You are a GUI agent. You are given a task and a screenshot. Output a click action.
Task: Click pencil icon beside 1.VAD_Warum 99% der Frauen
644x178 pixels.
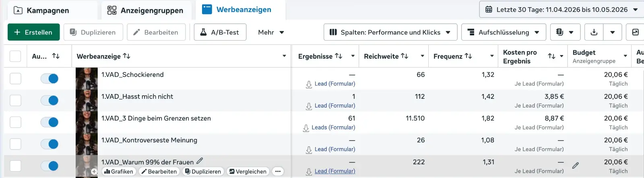pyautogui.click(x=200, y=161)
